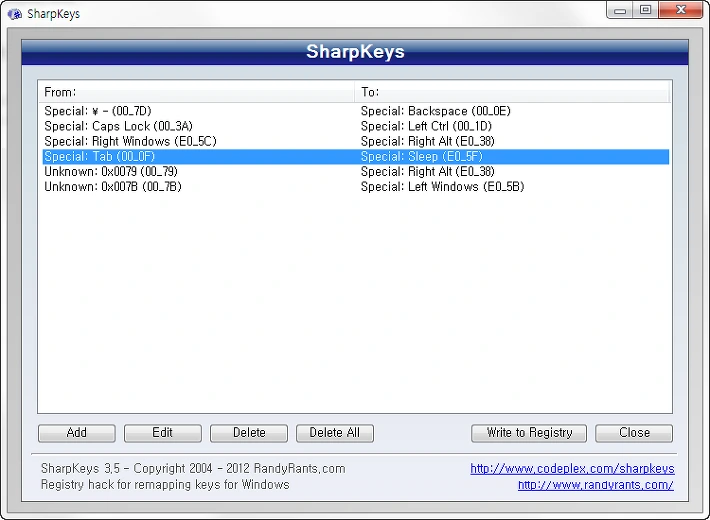
Task: Open the codeplex.com/sharpkeys link
Action: tap(572, 468)
